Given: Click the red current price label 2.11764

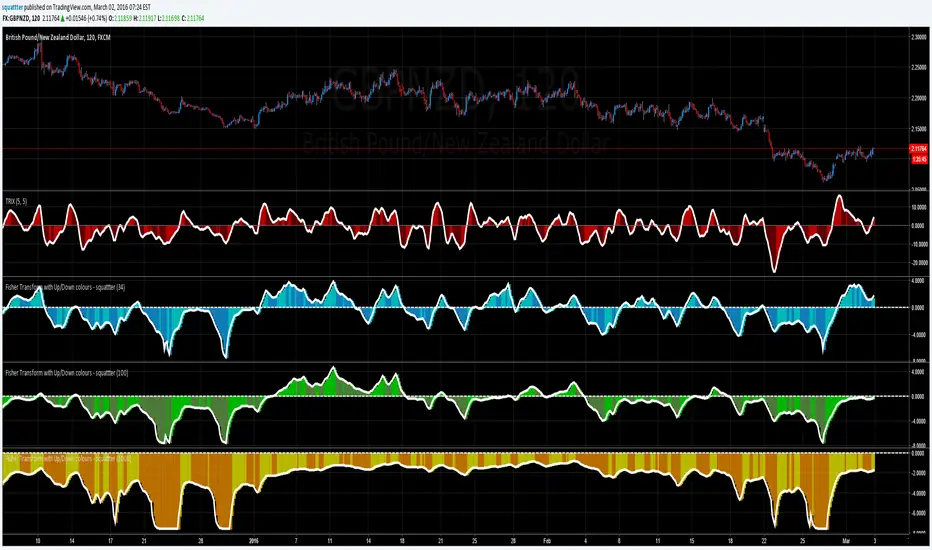Looking at the screenshot, I should tap(917, 148).
